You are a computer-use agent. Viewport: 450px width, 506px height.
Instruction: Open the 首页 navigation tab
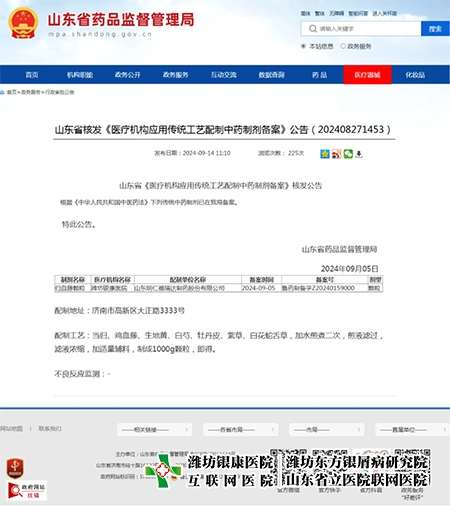tap(32, 75)
